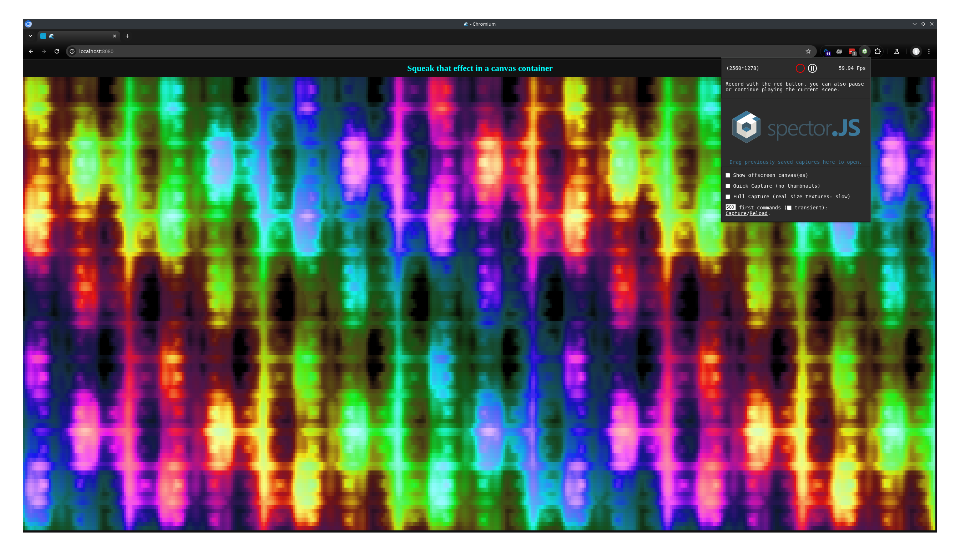This screenshot has height=560, width=960.
Task: Click the Reload link in Spector panel
Action: point(758,214)
